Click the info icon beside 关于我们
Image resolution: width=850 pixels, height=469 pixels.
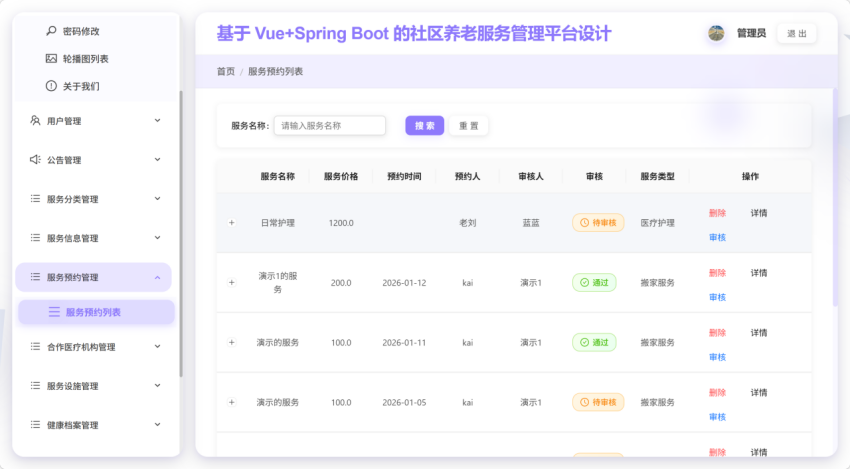(x=51, y=86)
